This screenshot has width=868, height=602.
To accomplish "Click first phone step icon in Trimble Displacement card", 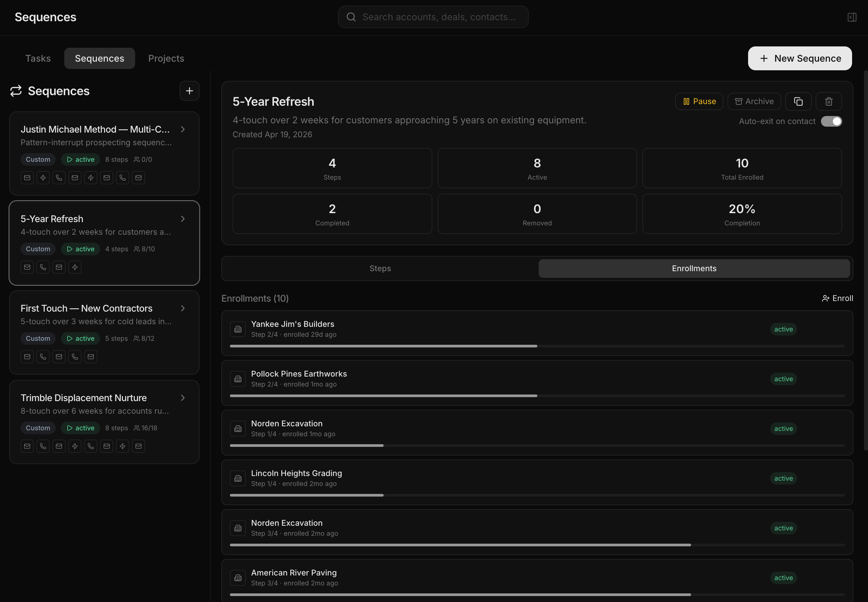I will pyautogui.click(x=43, y=446).
